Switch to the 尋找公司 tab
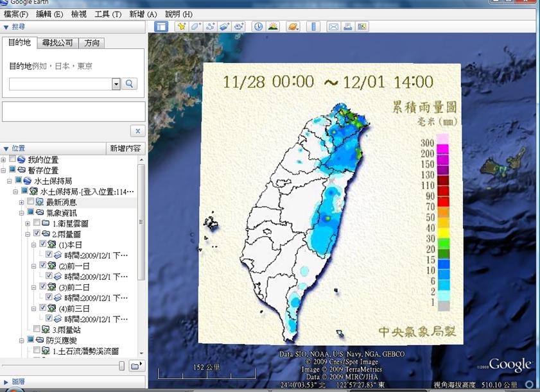The width and height of the screenshot is (540, 392). pyautogui.click(x=58, y=43)
